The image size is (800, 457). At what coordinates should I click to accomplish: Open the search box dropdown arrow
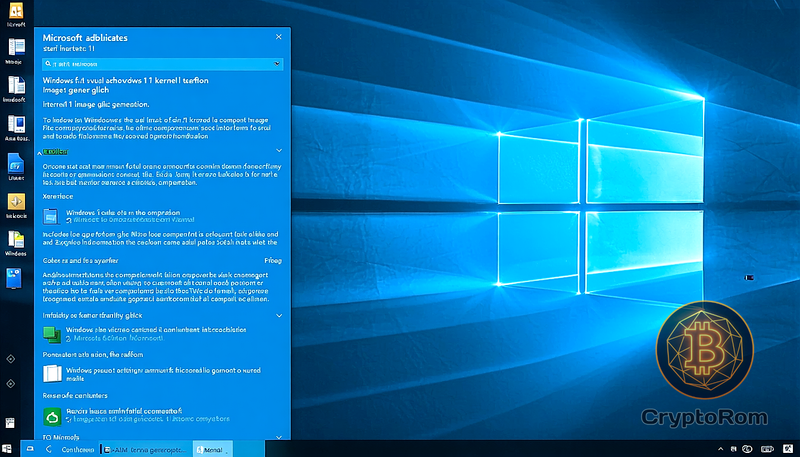pos(277,64)
